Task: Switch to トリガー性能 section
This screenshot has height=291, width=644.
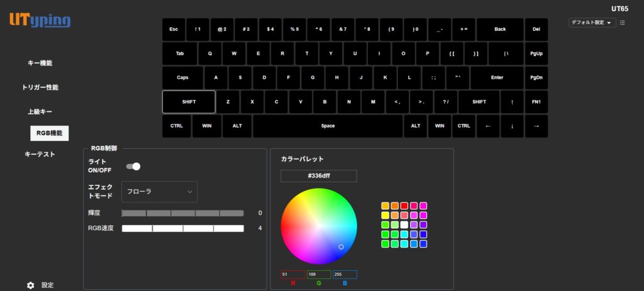Action: click(x=40, y=87)
